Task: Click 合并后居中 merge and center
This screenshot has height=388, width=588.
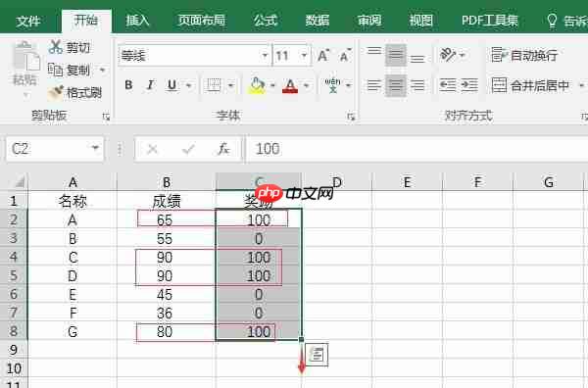Action: click(530, 85)
